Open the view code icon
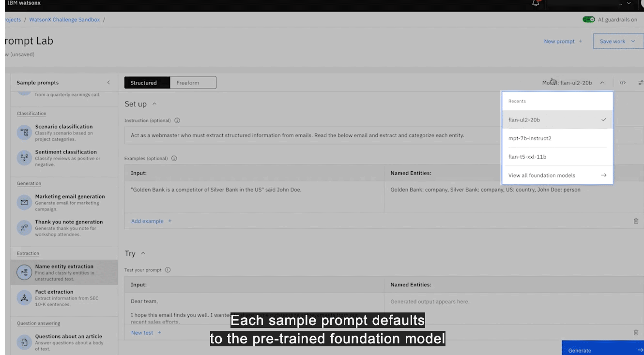 point(623,83)
